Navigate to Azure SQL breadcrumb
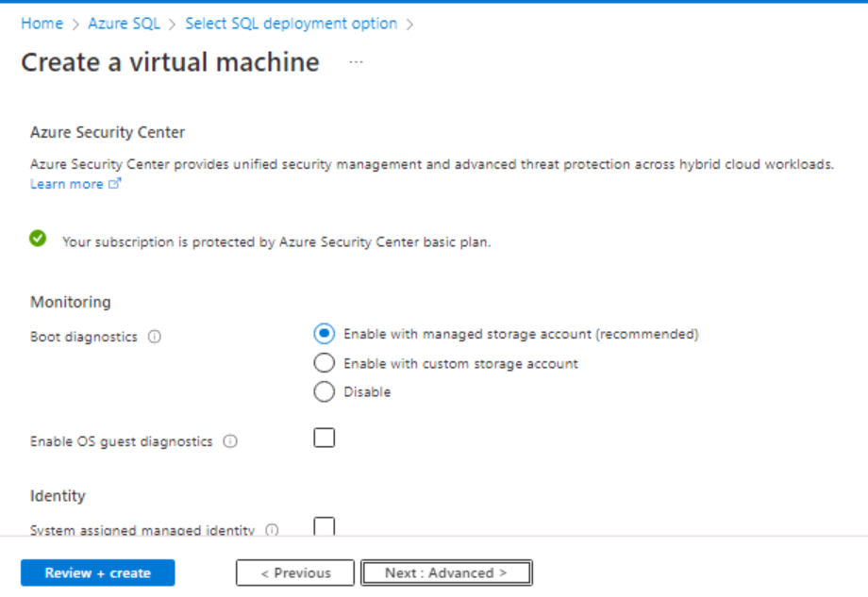 (x=124, y=24)
